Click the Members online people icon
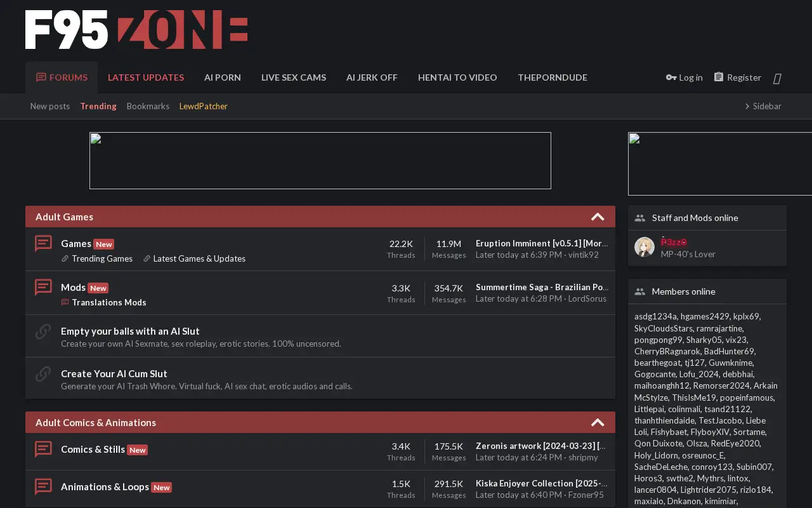Image resolution: width=812 pixels, height=508 pixels. (x=639, y=291)
